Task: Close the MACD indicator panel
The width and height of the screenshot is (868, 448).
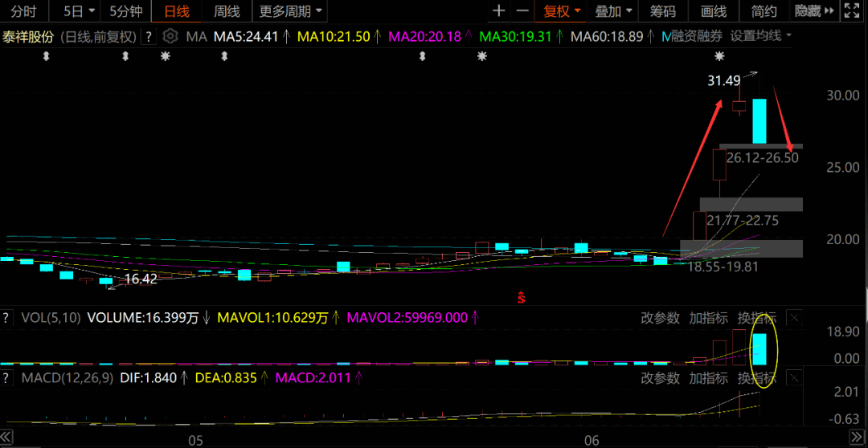Action: [x=794, y=378]
